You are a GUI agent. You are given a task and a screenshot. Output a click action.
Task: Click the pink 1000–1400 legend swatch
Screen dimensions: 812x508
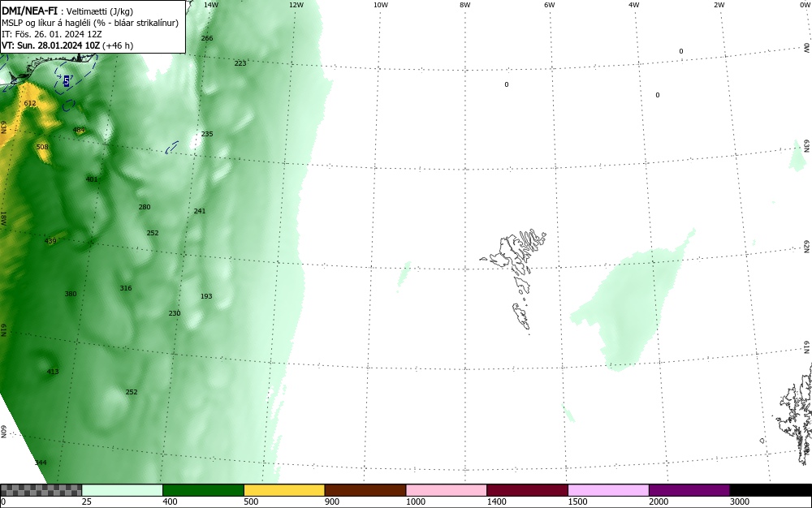(447, 490)
